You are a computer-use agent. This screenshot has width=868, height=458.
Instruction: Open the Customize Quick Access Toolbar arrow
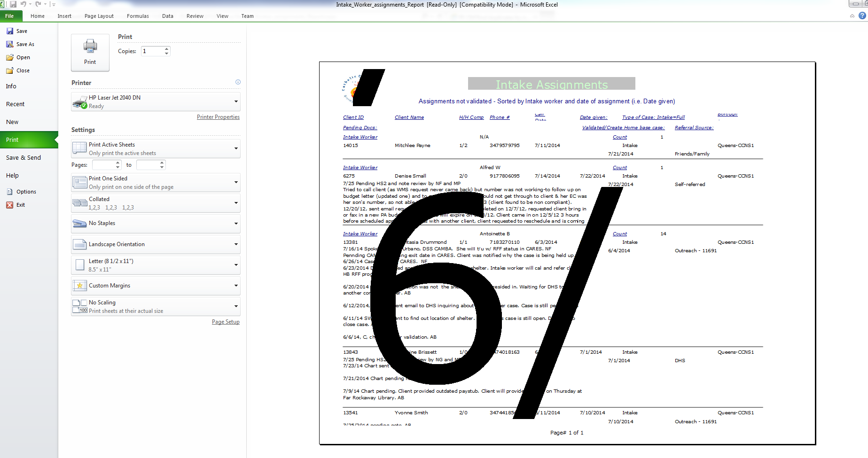(x=54, y=5)
